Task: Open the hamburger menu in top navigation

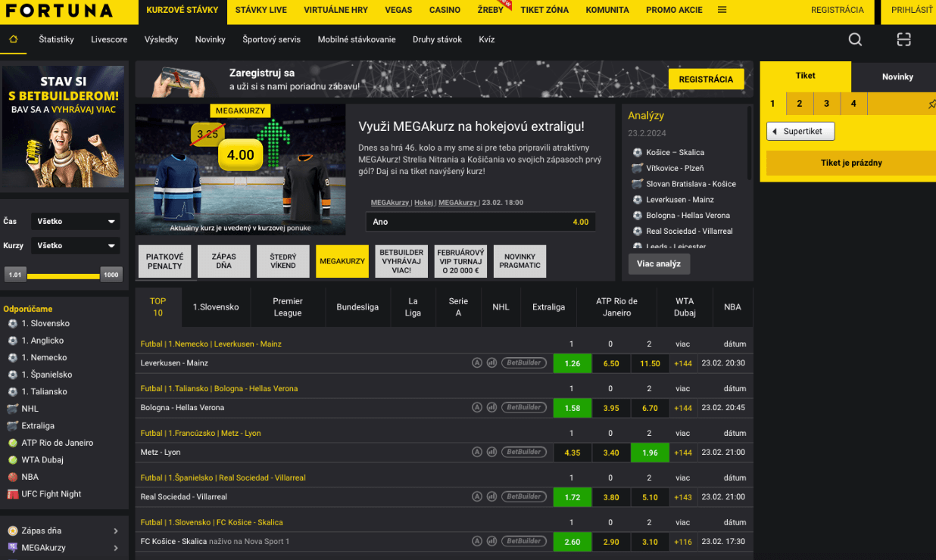Action: (x=722, y=11)
